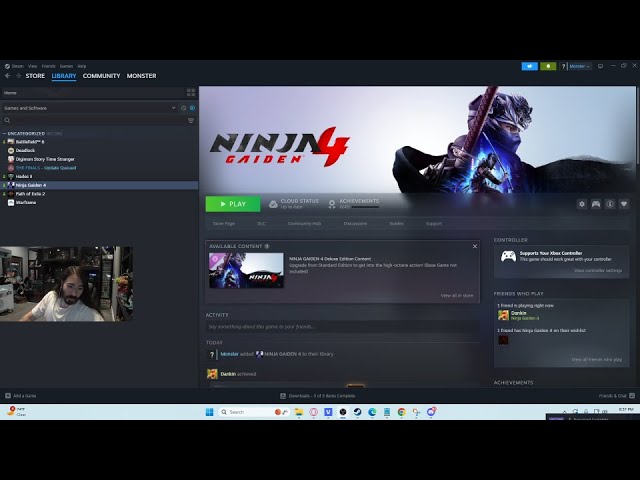Screen dimensions: 640x480
Task: Select Path of Exile 2
Action: click(99, 194)
